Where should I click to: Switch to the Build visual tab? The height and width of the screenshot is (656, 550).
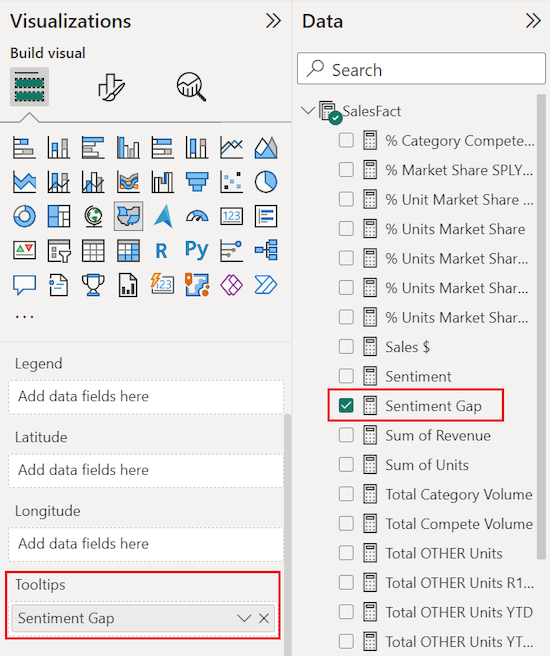[29, 87]
